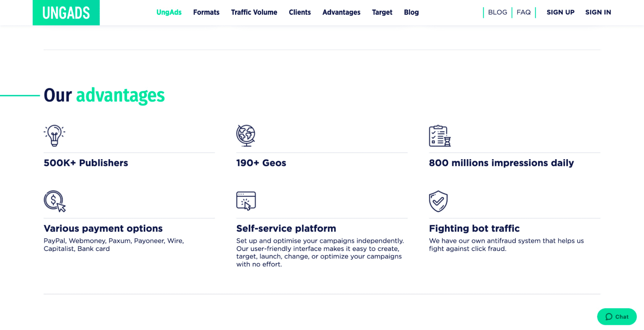Select the Blog navigation item
The image size is (644, 330).
point(411,12)
